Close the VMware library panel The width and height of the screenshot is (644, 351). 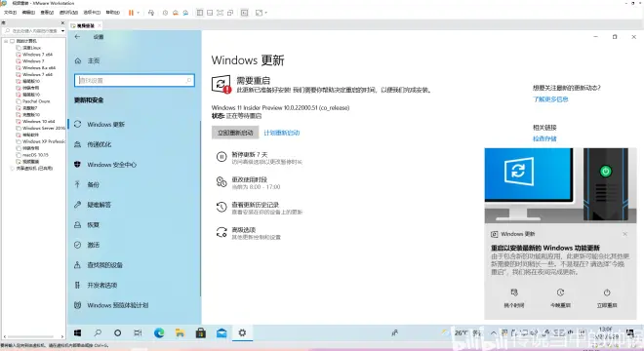(x=62, y=23)
